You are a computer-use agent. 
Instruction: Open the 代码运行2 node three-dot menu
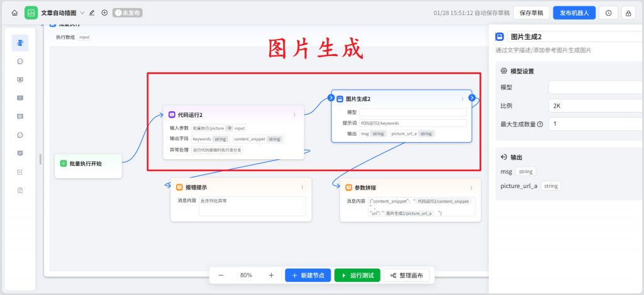click(x=294, y=114)
